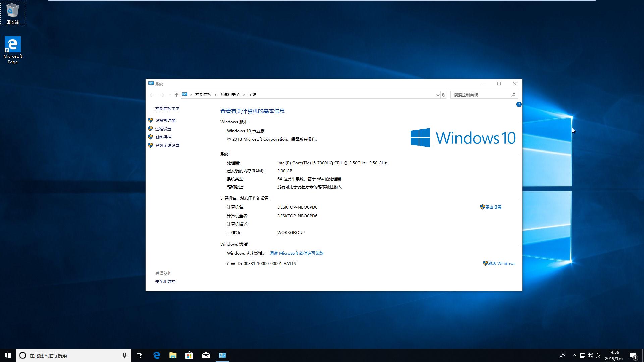The image size is (644, 362).
Task: Open Device Manager from the sidebar
Action: (165, 120)
